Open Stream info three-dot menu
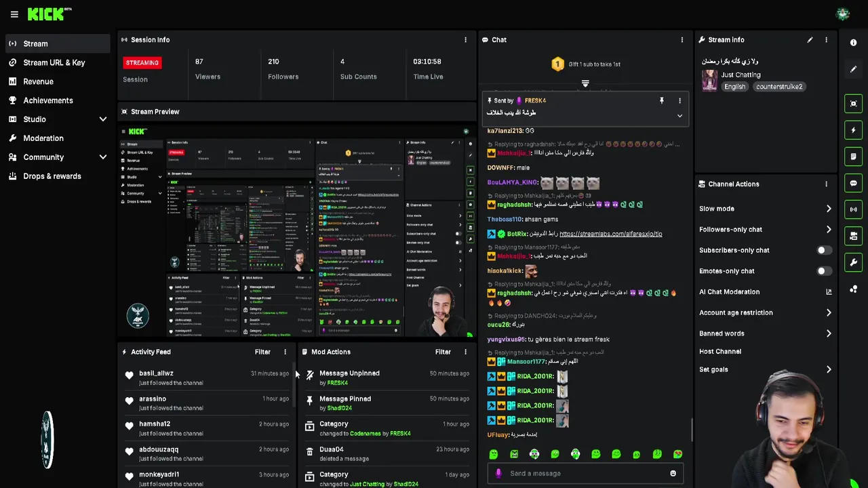Screen dimensions: 868x488 (826, 40)
